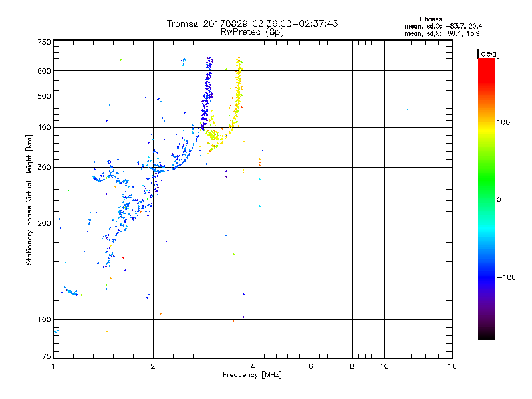
Task: Click the y-axis tick label "75"
Action: (x=47, y=356)
